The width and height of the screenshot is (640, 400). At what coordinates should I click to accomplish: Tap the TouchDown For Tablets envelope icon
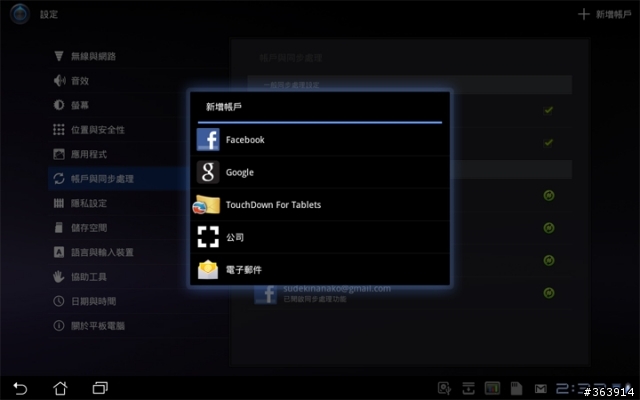[x=207, y=205]
